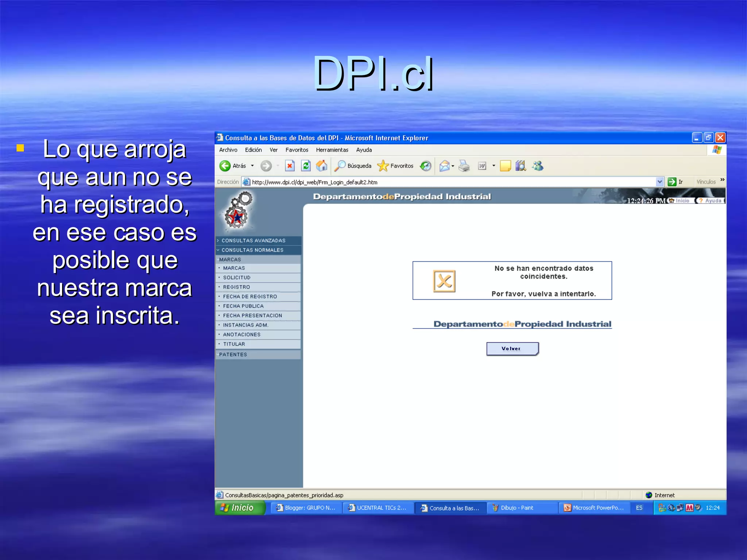Click the History clock icon

(x=425, y=166)
